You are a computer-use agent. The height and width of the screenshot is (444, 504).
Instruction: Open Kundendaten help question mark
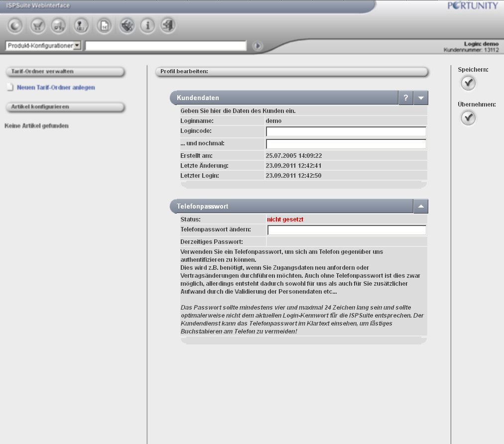point(406,98)
